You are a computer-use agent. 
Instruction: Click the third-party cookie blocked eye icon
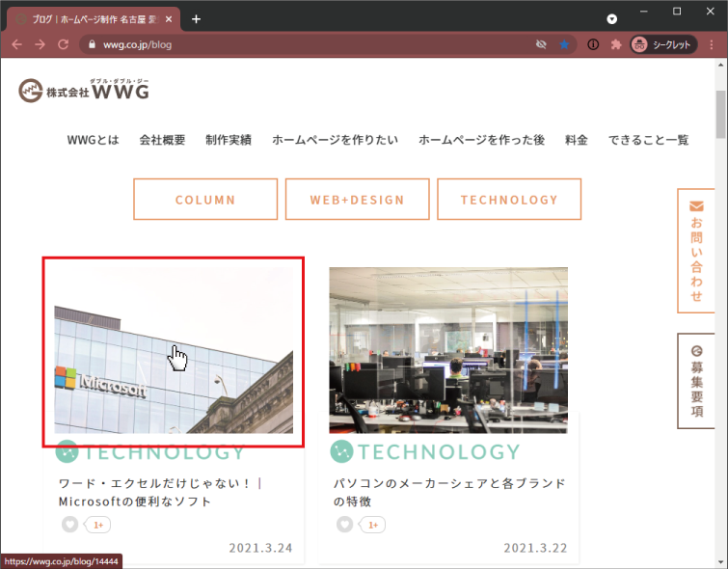(x=542, y=44)
